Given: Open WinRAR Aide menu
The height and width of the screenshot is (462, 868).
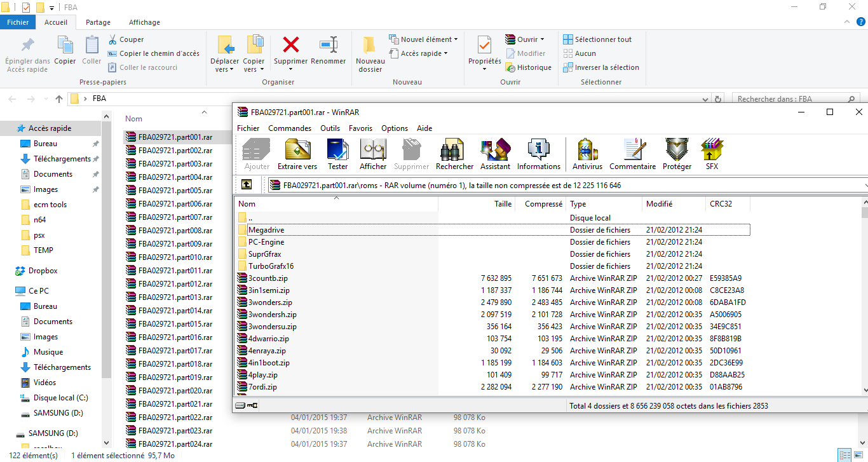Looking at the screenshot, I should click(x=424, y=128).
